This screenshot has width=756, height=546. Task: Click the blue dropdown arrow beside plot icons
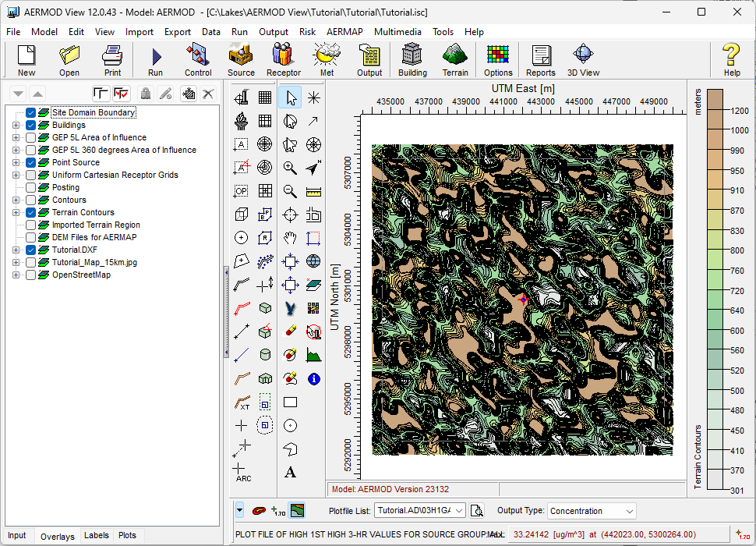coord(239,510)
